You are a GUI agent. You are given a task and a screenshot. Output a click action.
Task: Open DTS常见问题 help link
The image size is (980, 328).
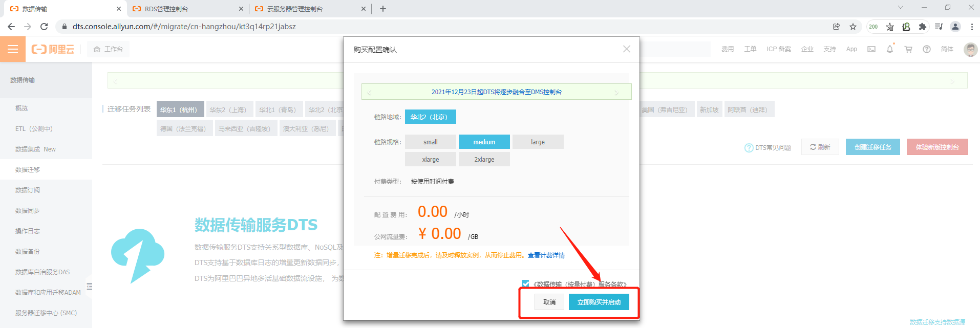768,147
